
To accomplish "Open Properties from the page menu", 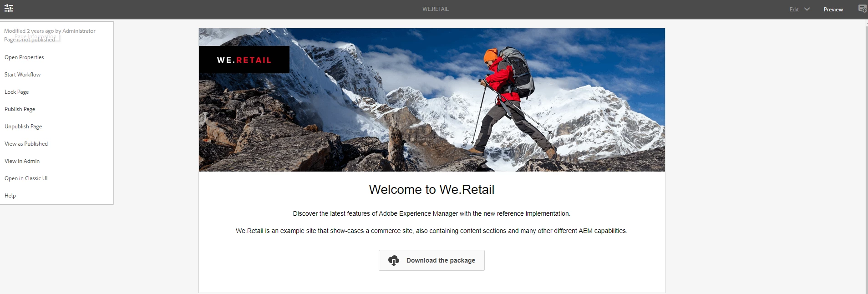I will click(x=24, y=57).
